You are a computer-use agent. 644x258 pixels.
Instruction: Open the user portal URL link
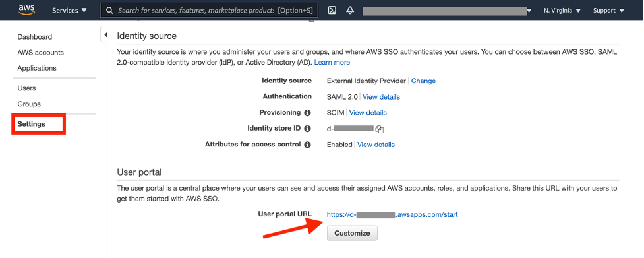point(392,214)
